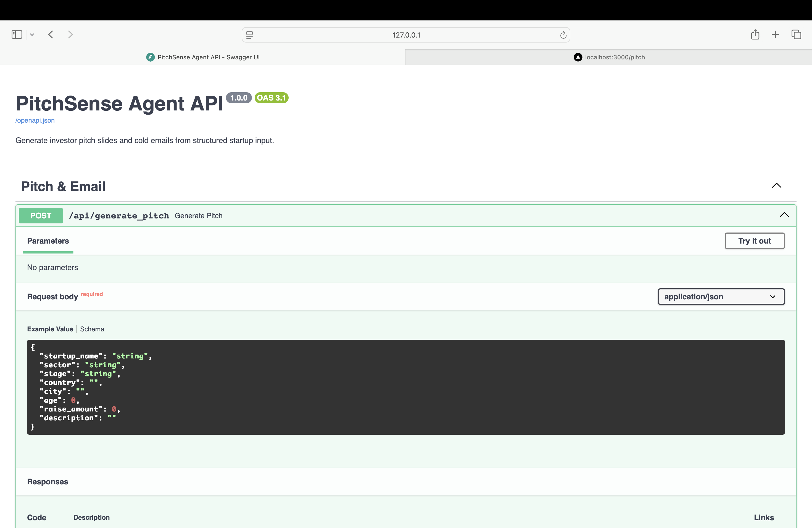Go back with the back arrow
Viewport: 812px width, 528px height.
coord(51,35)
